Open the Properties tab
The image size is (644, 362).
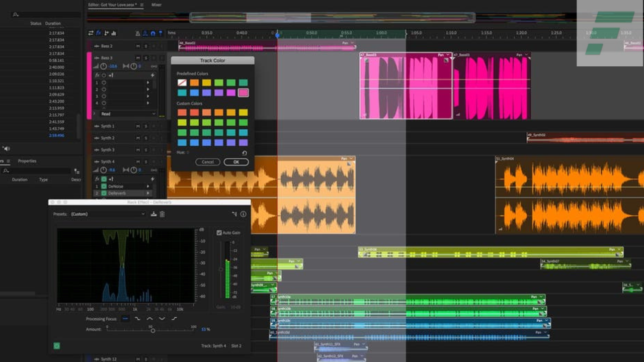point(27,161)
